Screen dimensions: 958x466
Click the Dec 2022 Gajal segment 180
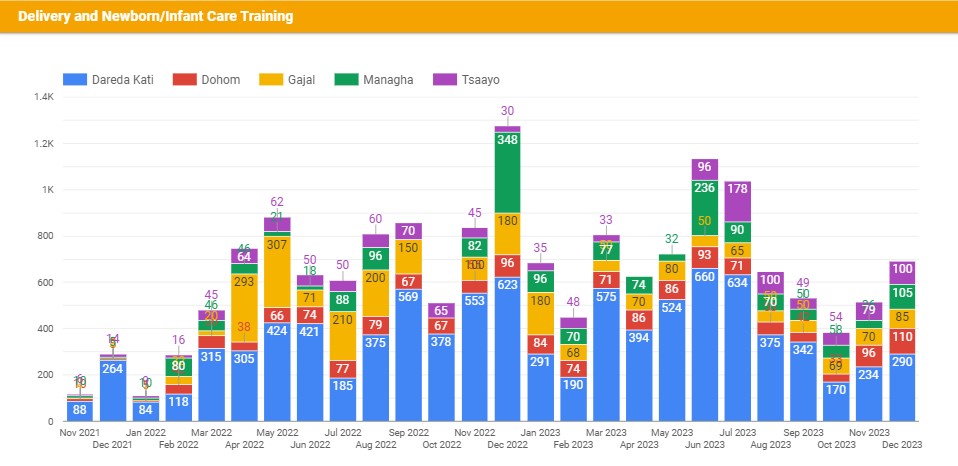click(508, 234)
